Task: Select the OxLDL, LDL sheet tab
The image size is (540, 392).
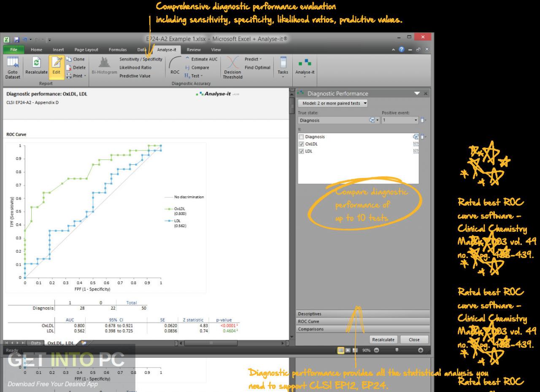Action: (x=61, y=344)
